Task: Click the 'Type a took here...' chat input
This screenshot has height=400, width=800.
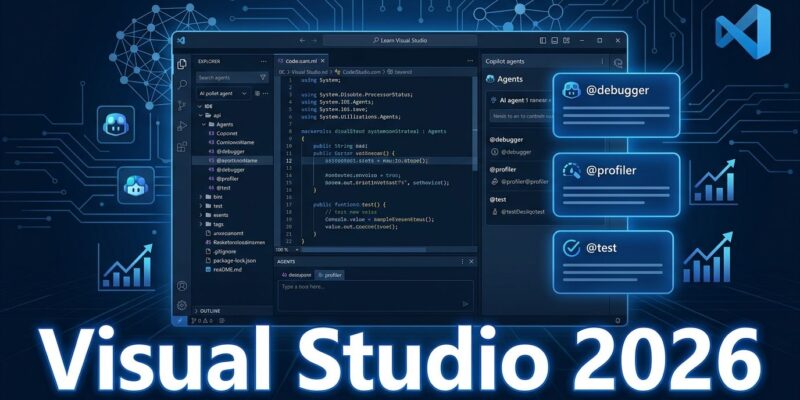Action: (376, 295)
